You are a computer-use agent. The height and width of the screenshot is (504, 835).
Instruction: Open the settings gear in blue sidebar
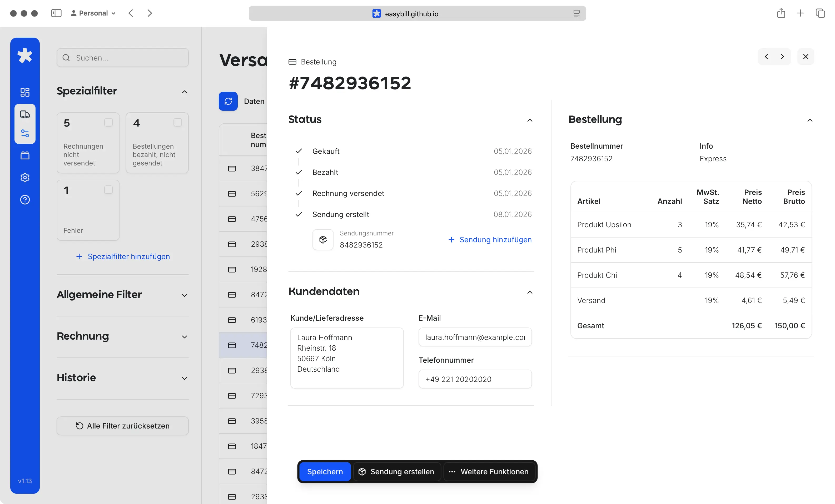pos(25,178)
